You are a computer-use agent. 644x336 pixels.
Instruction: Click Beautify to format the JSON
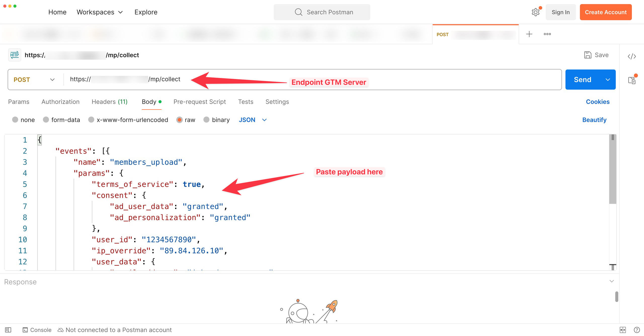tap(594, 120)
